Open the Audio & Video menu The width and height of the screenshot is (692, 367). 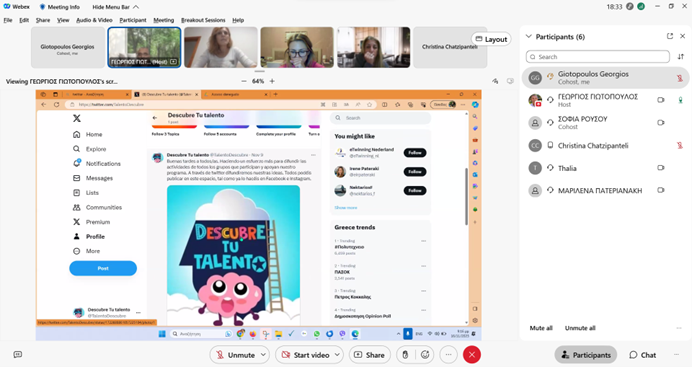coord(94,20)
